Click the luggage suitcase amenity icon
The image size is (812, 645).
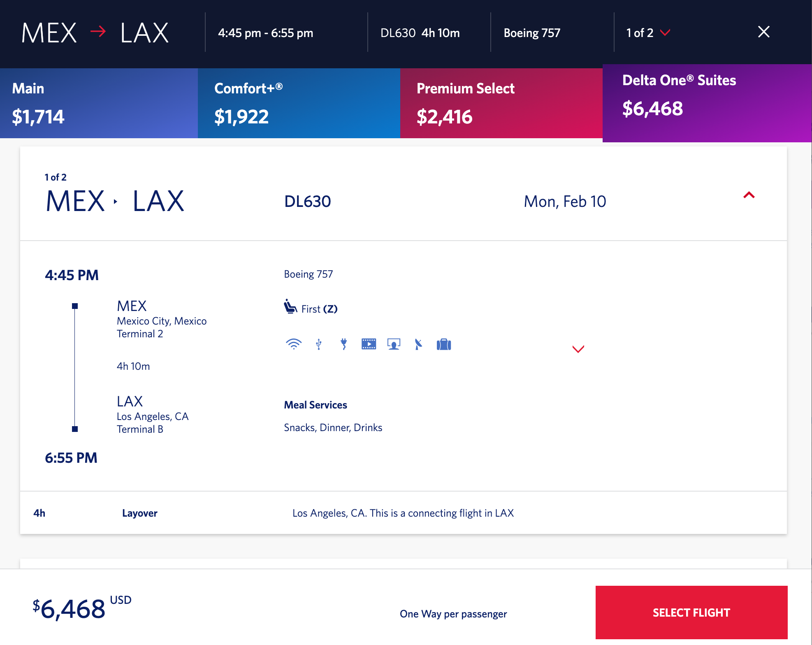click(444, 344)
